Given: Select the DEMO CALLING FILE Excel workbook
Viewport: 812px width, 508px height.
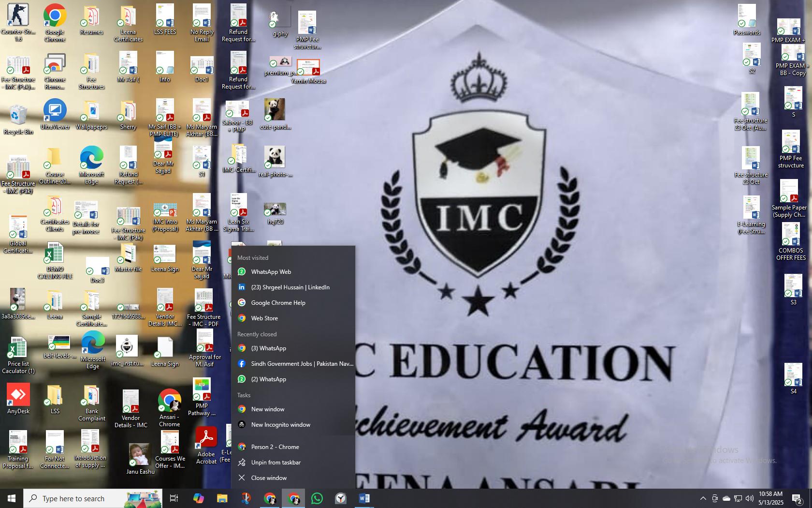Looking at the screenshot, I should point(55,261).
